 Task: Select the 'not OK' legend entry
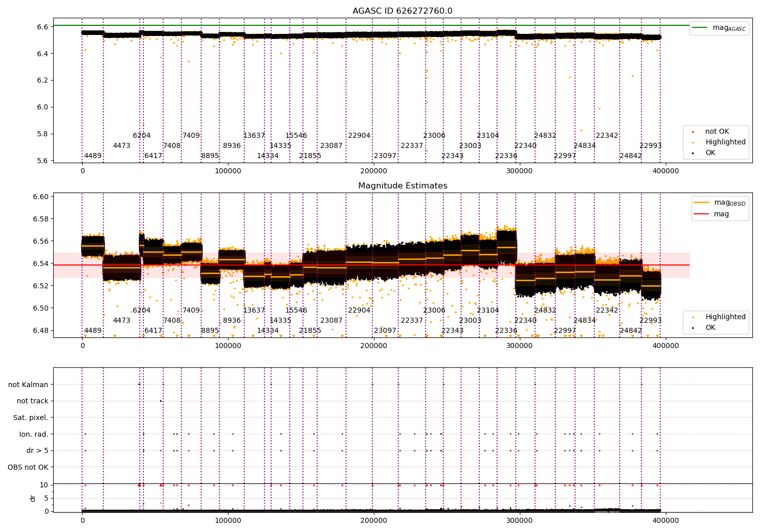pos(717,132)
